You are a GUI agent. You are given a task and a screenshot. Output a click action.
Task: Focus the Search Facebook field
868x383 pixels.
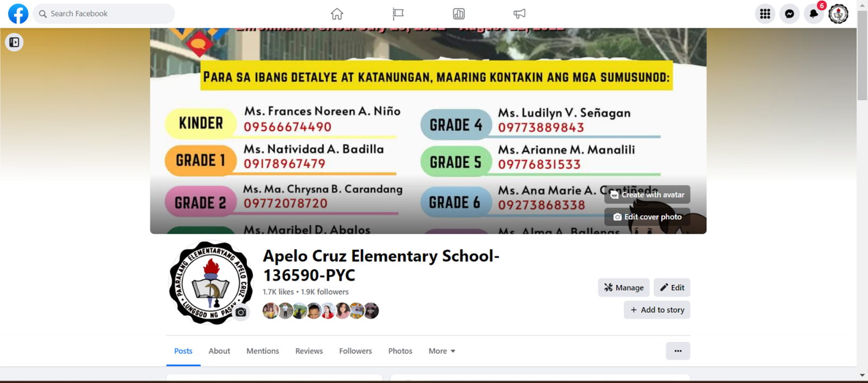tap(104, 14)
